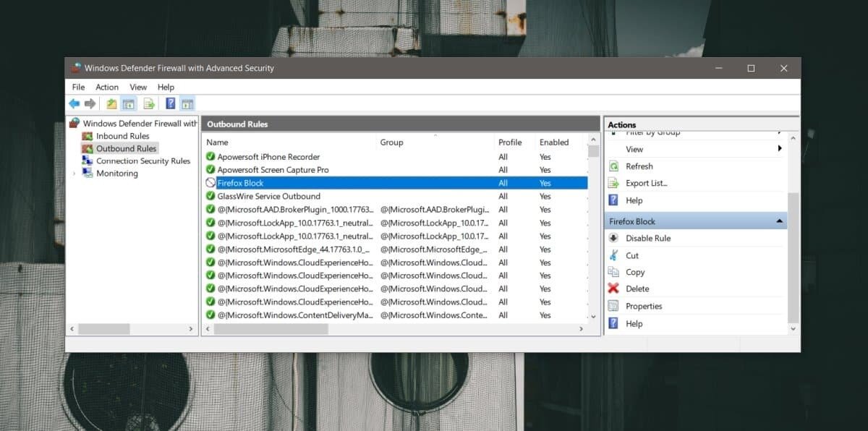Collapse the Firefox Block actions section
This screenshot has height=431, width=868.
(x=779, y=221)
